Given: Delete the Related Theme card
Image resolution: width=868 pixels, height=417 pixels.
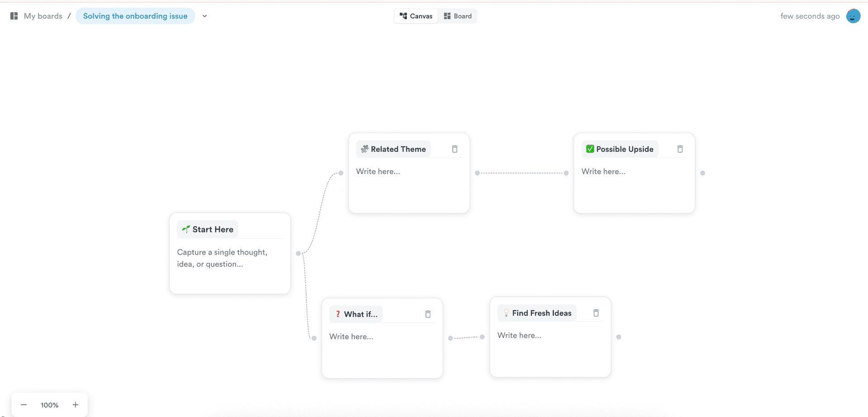Looking at the screenshot, I should [x=455, y=149].
